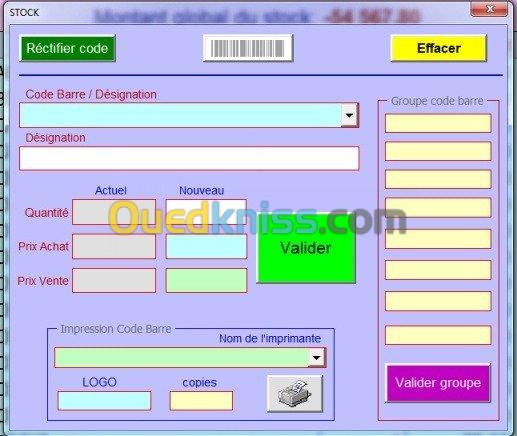This screenshot has height=436, width=517.
Task: Click the yellow Effacer button
Action: pos(439,48)
